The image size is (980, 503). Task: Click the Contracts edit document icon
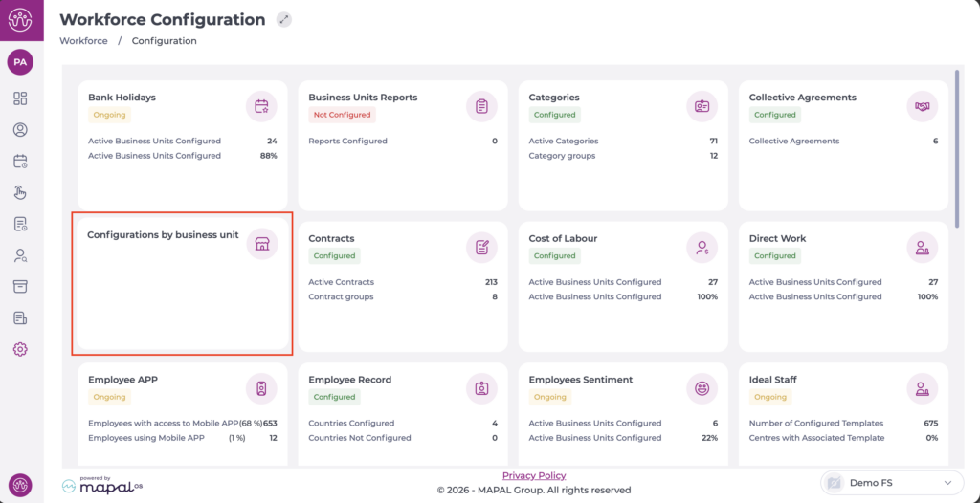[x=481, y=248]
